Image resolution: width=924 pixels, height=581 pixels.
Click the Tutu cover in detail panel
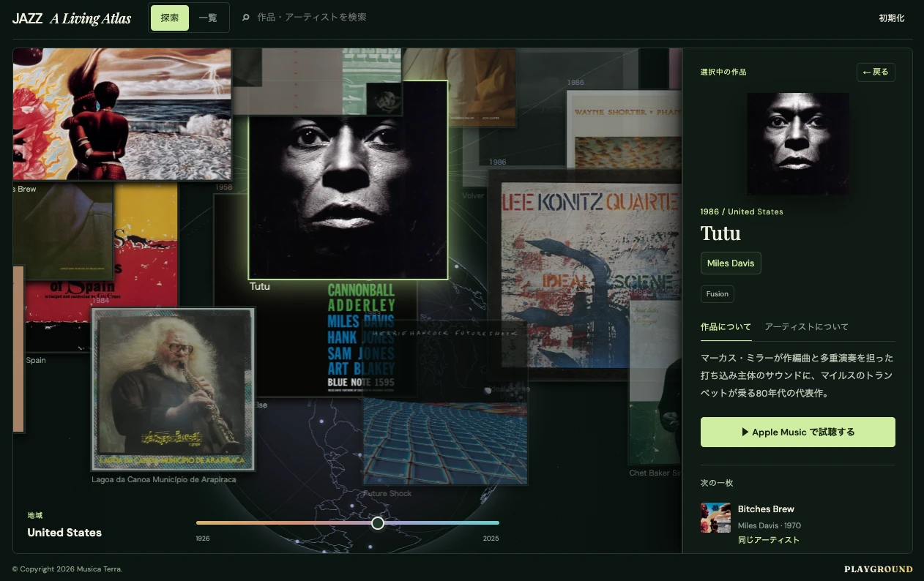click(798, 143)
